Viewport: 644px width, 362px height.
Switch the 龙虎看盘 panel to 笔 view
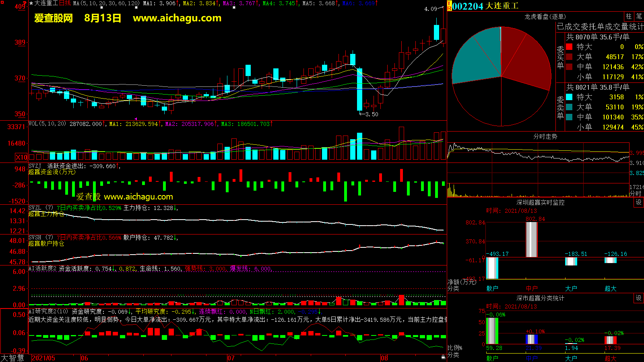coord(639,16)
